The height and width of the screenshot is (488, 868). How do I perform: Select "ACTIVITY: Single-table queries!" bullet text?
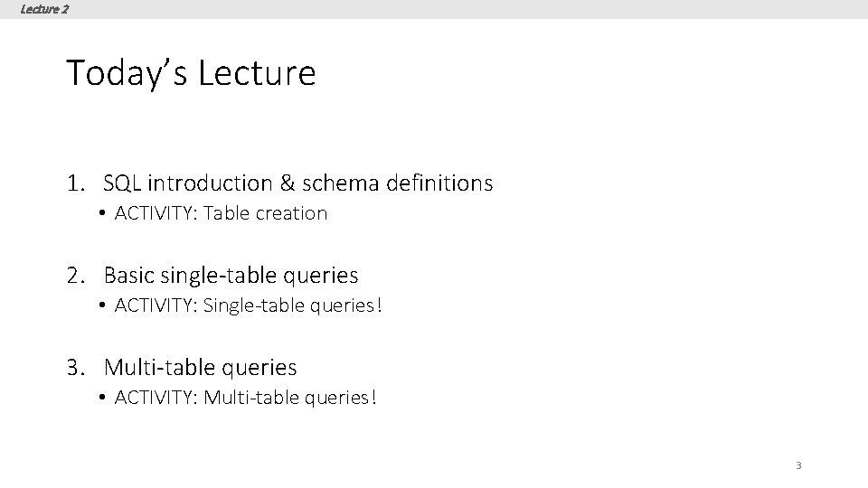tap(249, 305)
